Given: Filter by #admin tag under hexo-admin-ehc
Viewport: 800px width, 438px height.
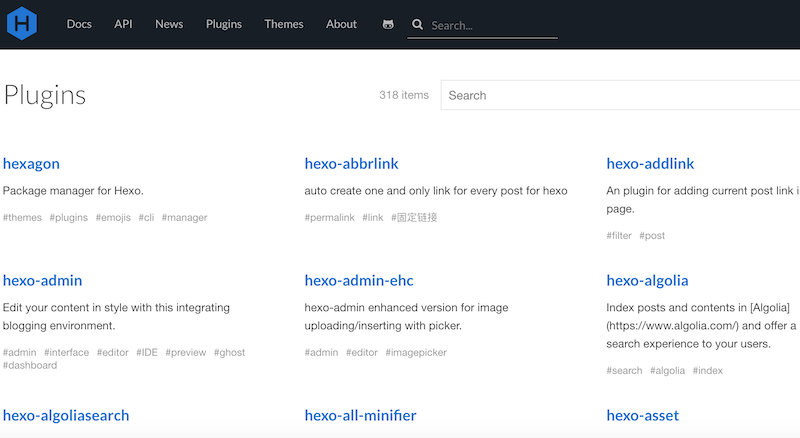Looking at the screenshot, I should (x=321, y=352).
